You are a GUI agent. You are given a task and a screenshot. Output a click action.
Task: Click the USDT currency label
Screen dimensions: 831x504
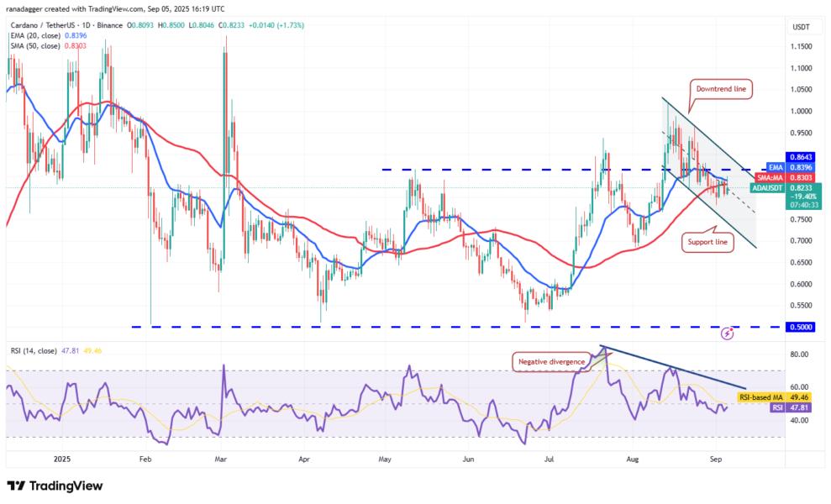(801, 27)
